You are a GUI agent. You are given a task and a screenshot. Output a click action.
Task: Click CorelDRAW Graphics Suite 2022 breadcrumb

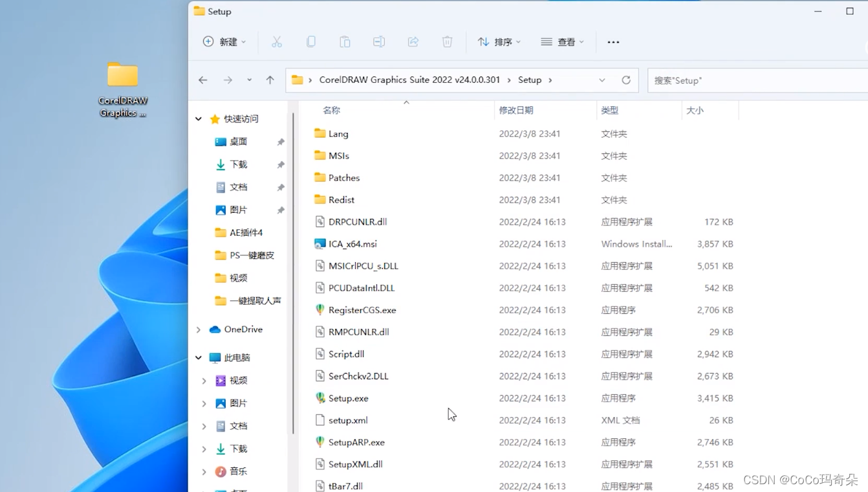click(x=409, y=80)
